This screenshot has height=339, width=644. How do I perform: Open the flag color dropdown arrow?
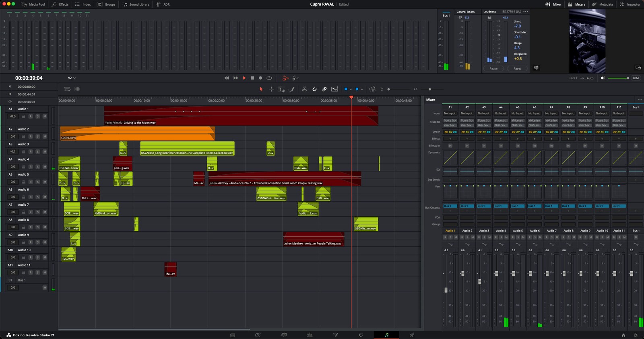coord(351,89)
